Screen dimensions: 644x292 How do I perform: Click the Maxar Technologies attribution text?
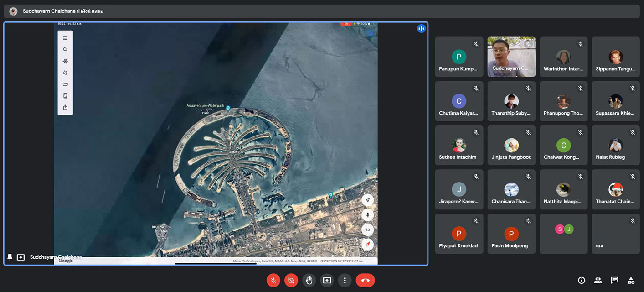click(275, 261)
